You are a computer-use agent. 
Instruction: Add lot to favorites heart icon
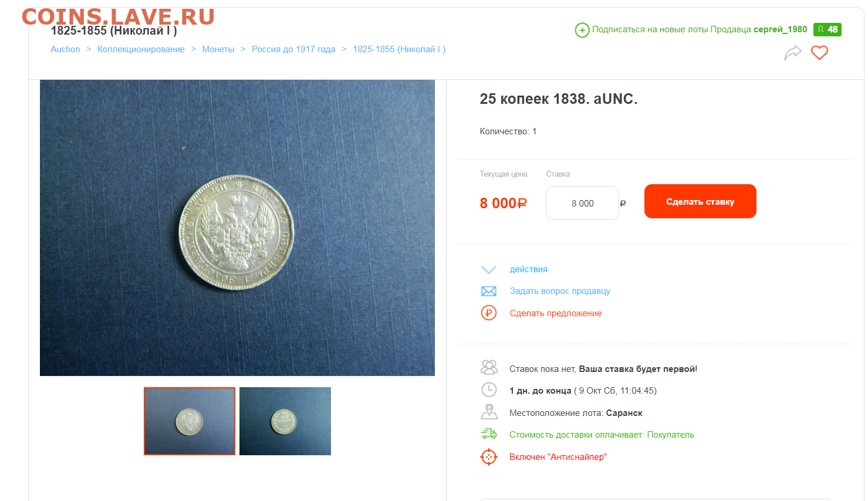[x=819, y=53]
